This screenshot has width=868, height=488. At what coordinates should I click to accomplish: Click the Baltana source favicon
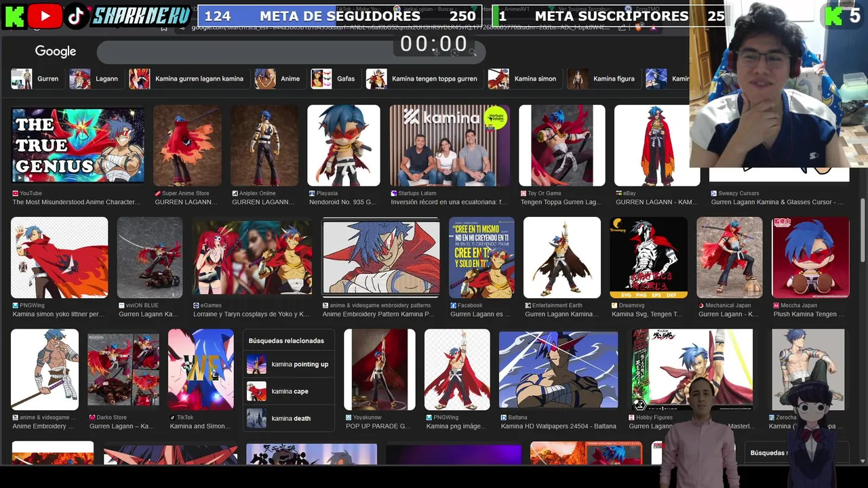click(x=503, y=418)
